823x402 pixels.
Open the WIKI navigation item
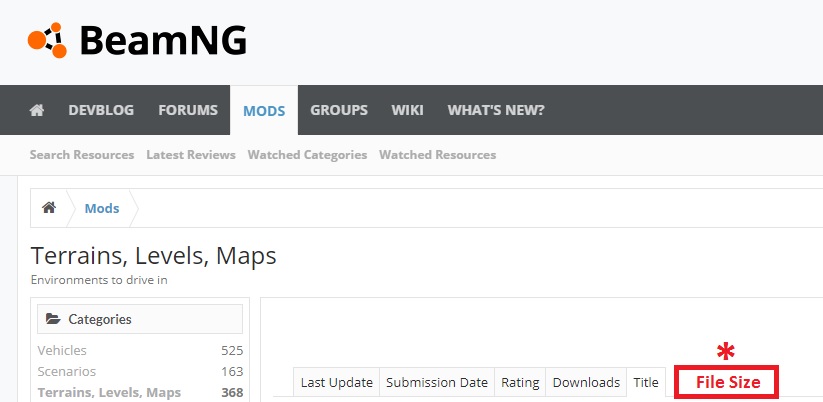[407, 110]
